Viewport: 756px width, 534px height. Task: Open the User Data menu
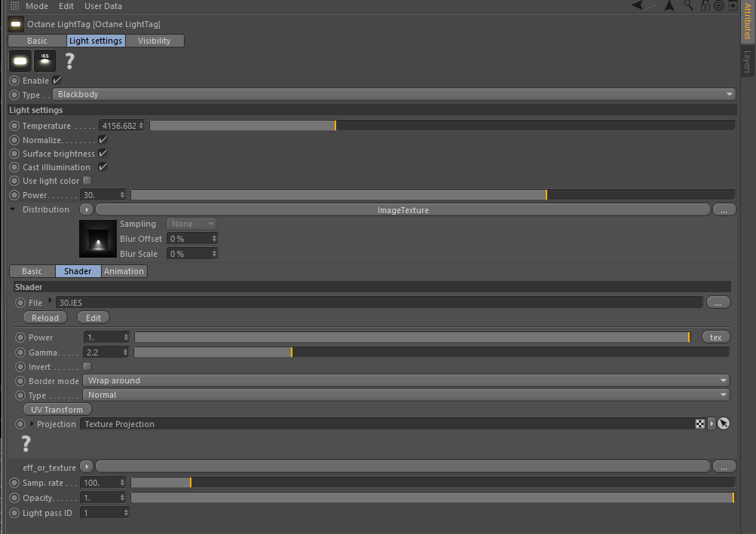click(103, 6)
